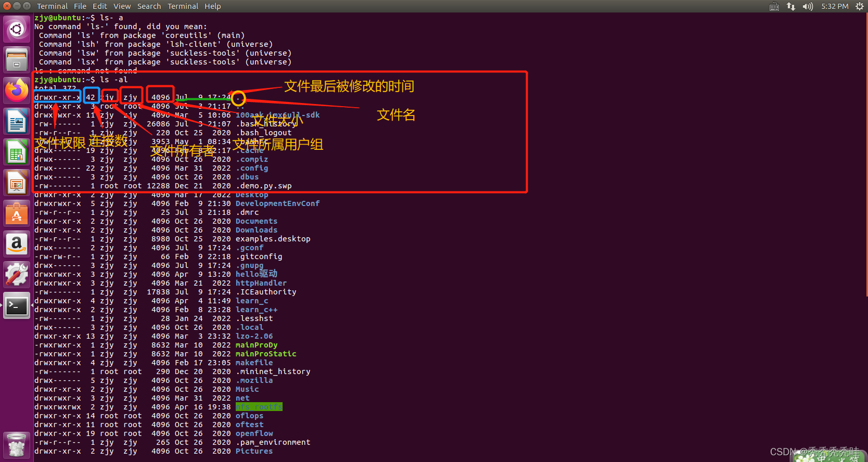Open network connections indicator in top panel
Viewport: 868px width, 462px height.
point(791,6)
